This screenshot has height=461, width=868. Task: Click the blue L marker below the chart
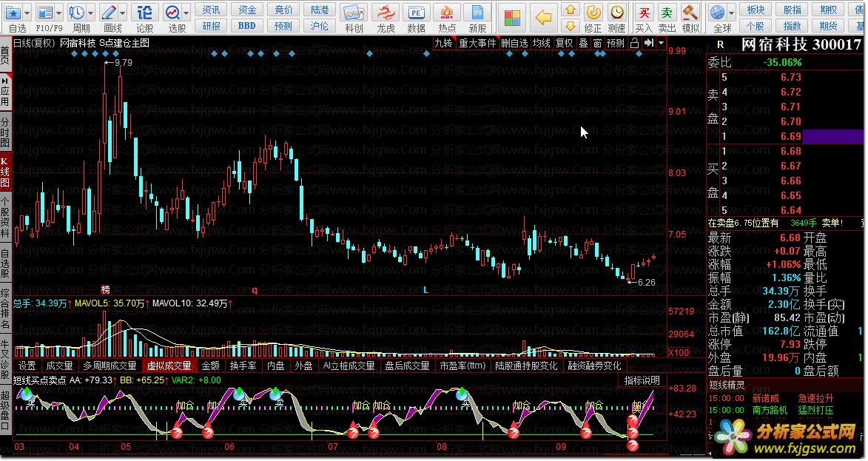pos(425,289)
